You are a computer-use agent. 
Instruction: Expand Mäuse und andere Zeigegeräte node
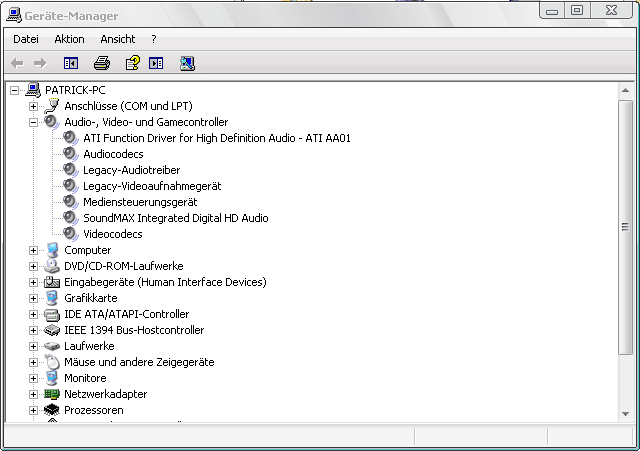pos(33,362)
